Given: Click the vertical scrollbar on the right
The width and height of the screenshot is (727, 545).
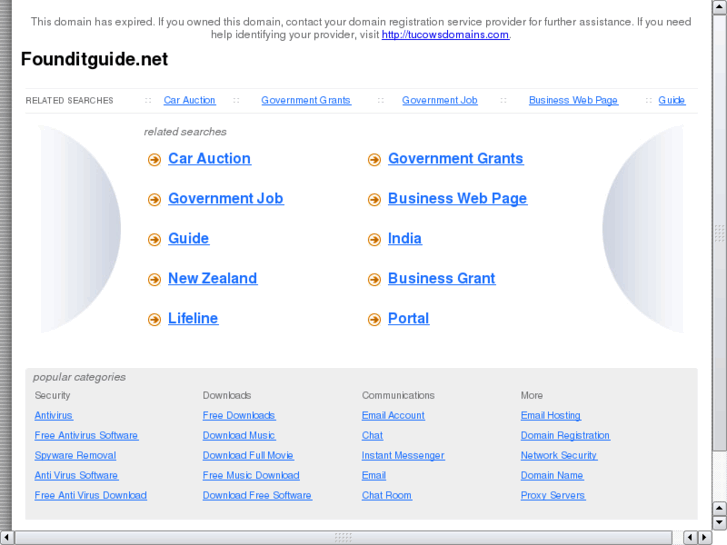Looking at the screenshot, I should (719, 232).
